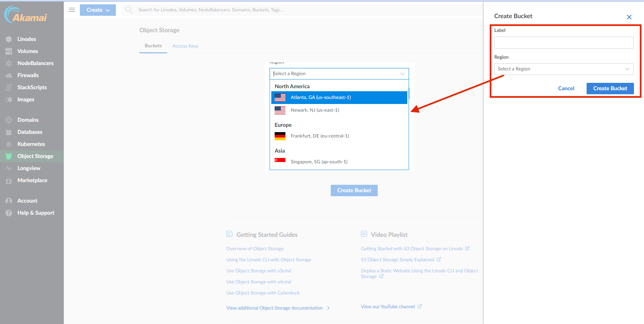Viewport: 644px width, 324px height.
Task: Go to Marketplace
Action: coord(32,180)
